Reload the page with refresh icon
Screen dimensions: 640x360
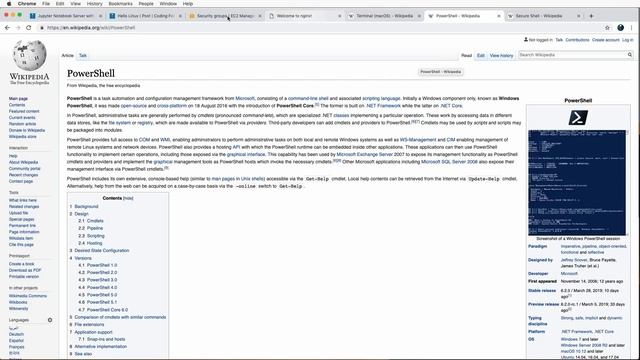click(29, 28)
